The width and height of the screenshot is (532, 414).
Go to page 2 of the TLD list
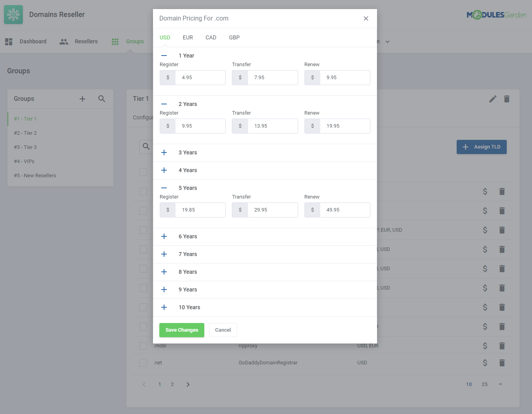point(172,384)
